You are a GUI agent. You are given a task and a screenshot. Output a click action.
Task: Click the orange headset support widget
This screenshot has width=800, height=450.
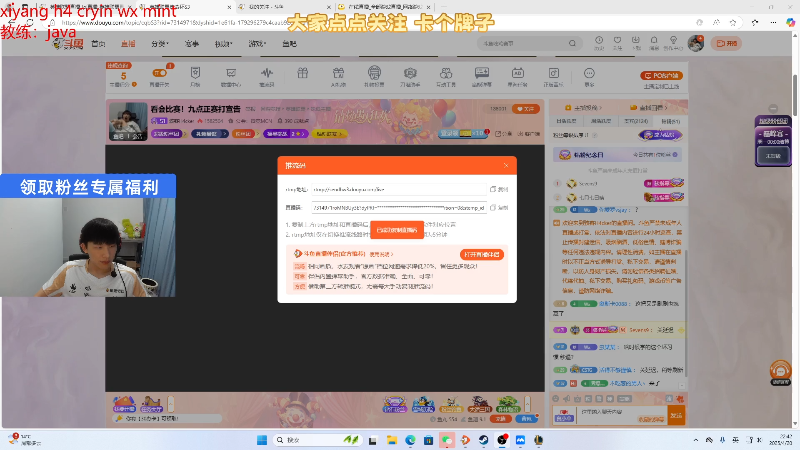point(780,371)
